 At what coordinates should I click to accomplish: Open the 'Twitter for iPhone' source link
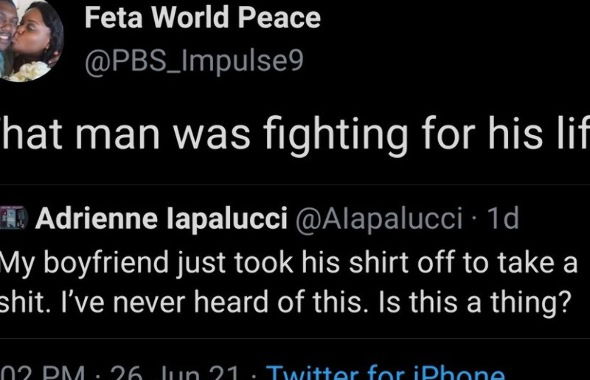tap(385, 372)
